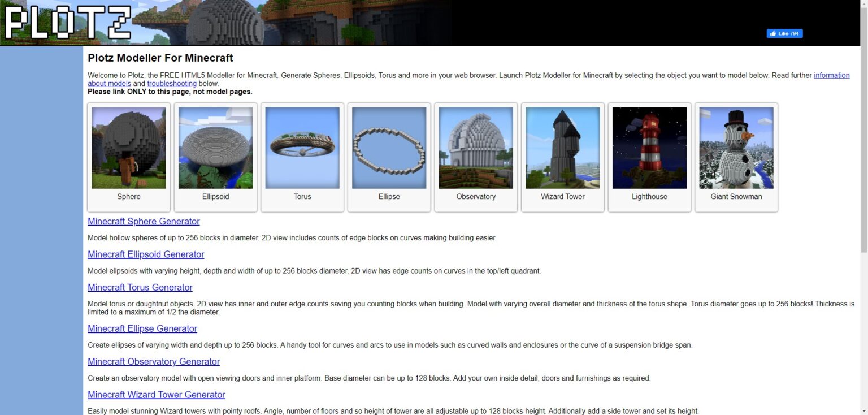Follow the Minecraft Sphere Generator link
Screen dimensions: 868x415
click(144, 222)
